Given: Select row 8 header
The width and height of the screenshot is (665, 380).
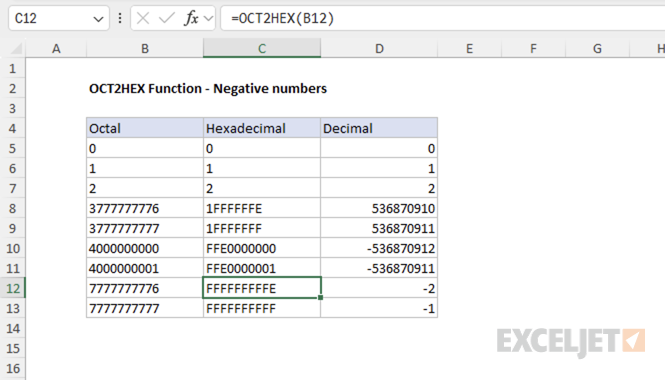Looking at the screenshot, I should point(13,208).
